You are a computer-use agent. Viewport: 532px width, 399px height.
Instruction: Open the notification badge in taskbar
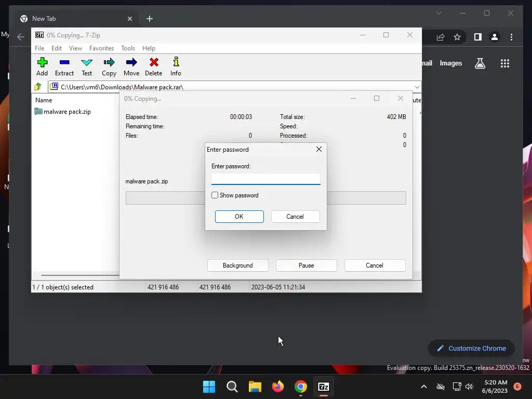tap(517, 386)
